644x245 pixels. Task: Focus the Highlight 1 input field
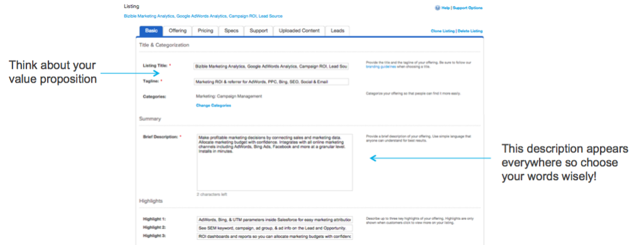(274, 220)
